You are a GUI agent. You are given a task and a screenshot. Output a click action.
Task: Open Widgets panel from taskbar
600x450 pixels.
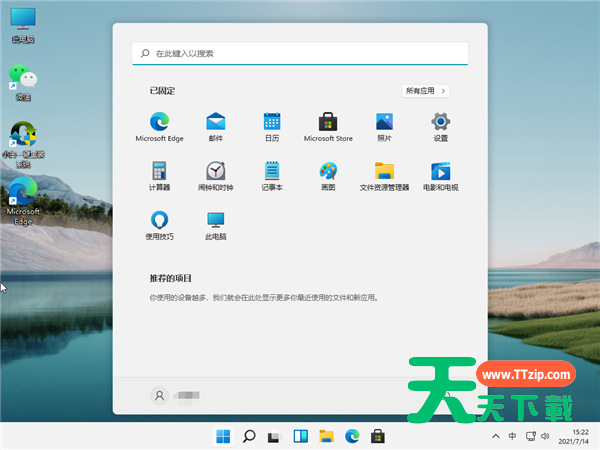[x=301, y=436]
